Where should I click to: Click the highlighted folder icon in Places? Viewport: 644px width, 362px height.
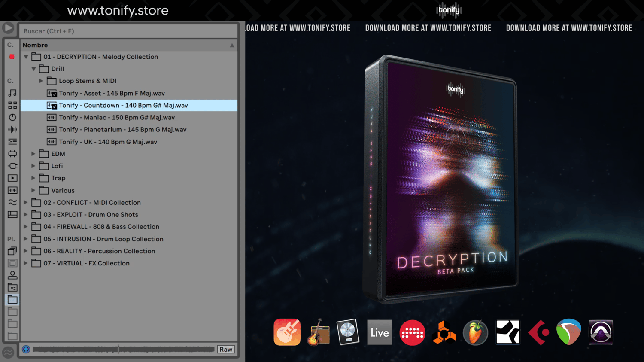tap(12, 299)
